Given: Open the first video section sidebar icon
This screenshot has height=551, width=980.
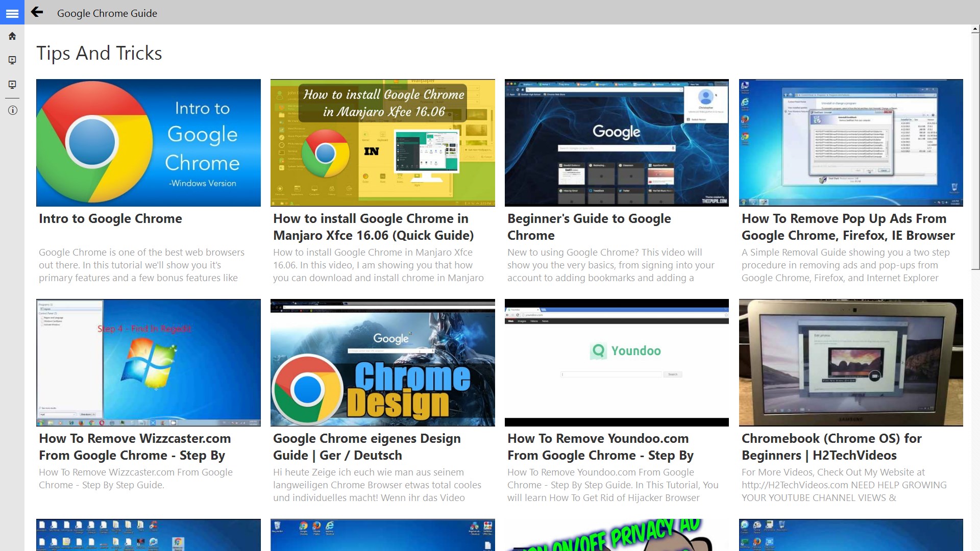Looking at the screenshot, I should click(12, 60).
